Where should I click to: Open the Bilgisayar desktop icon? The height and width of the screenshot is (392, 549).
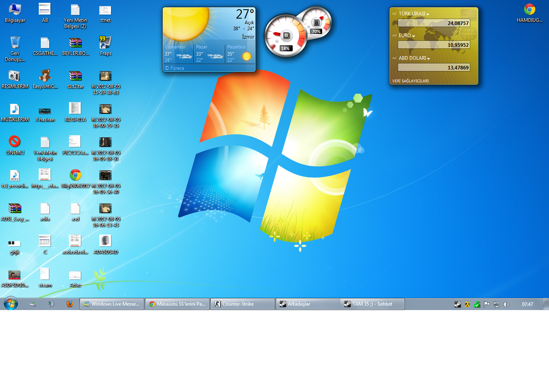click(x=15, y=13)
